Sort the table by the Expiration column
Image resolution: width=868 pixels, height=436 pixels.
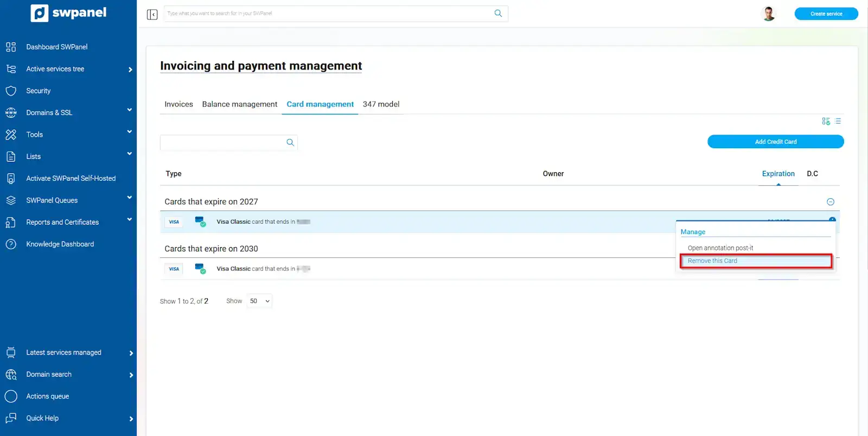point(778,174)
